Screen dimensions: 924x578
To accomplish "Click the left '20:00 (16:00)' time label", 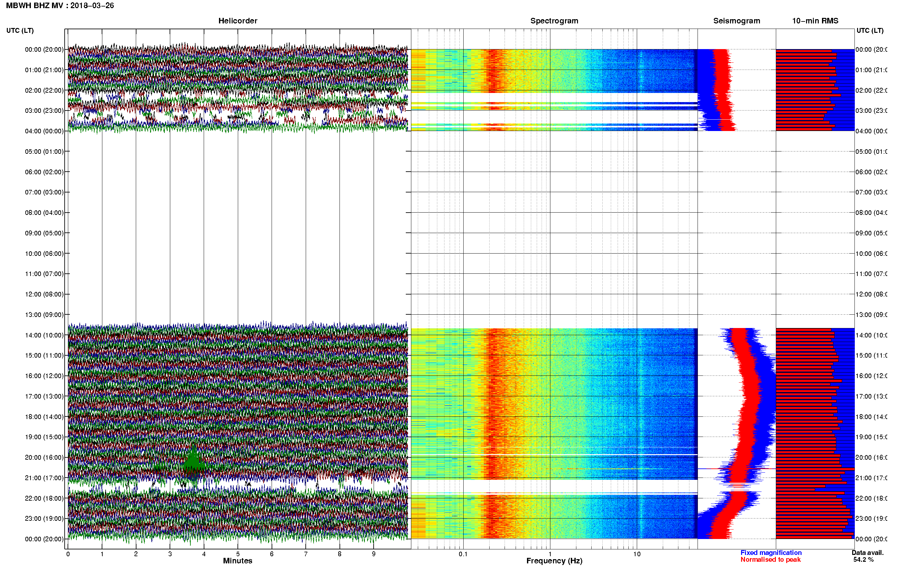I will 44,458.
